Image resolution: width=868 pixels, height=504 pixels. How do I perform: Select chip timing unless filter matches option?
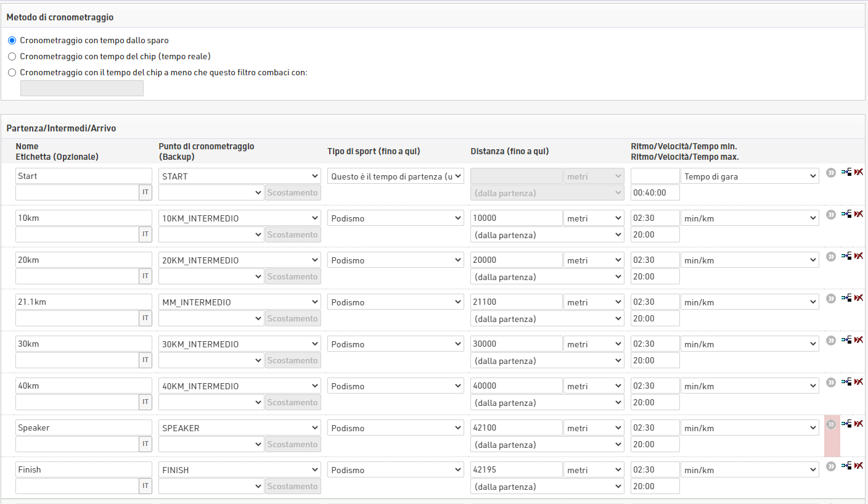click(x=12, y=72)
